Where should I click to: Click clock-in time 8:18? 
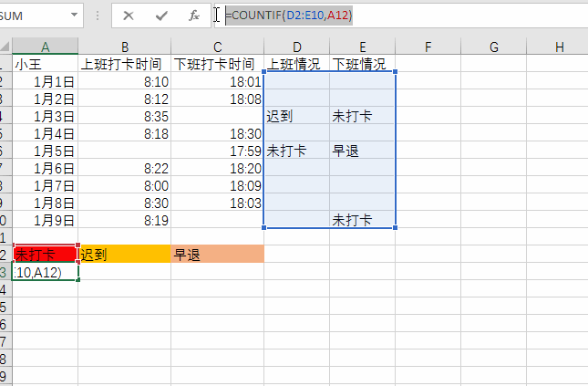click(125, 133)
